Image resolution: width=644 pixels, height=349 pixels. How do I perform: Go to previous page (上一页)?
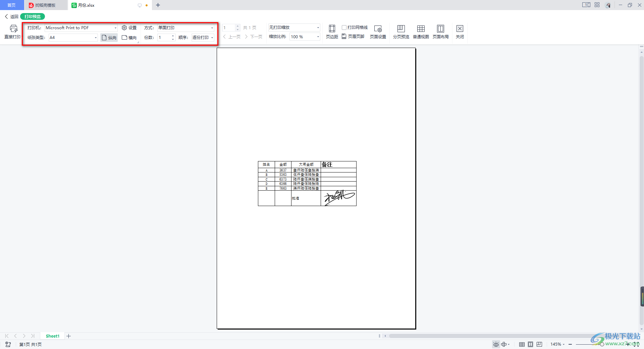[x=232, y=37]
